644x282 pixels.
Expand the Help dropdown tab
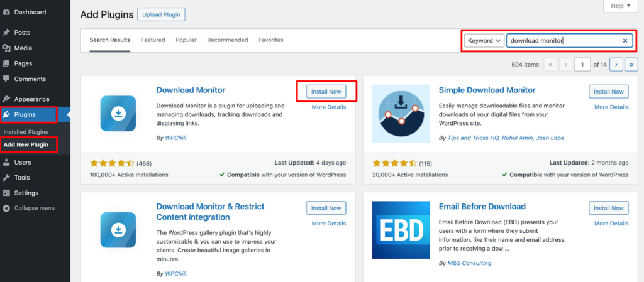[x=619, y=6]
